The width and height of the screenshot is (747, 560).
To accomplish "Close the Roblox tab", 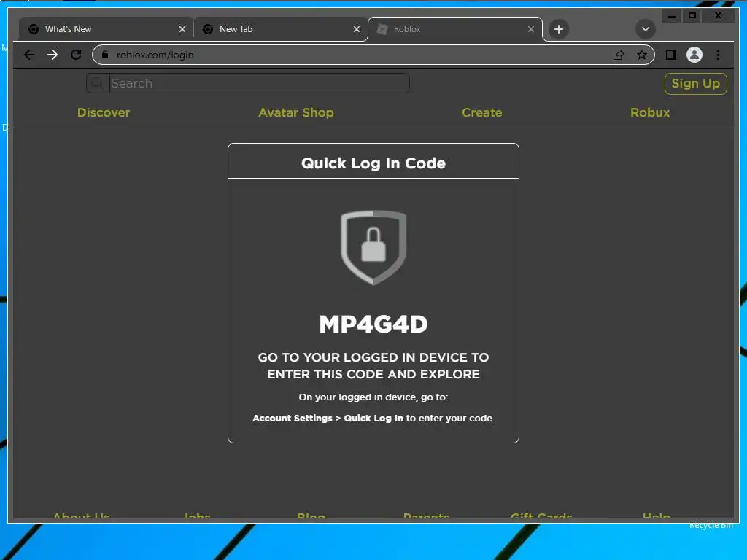I will tap(531, 29).
